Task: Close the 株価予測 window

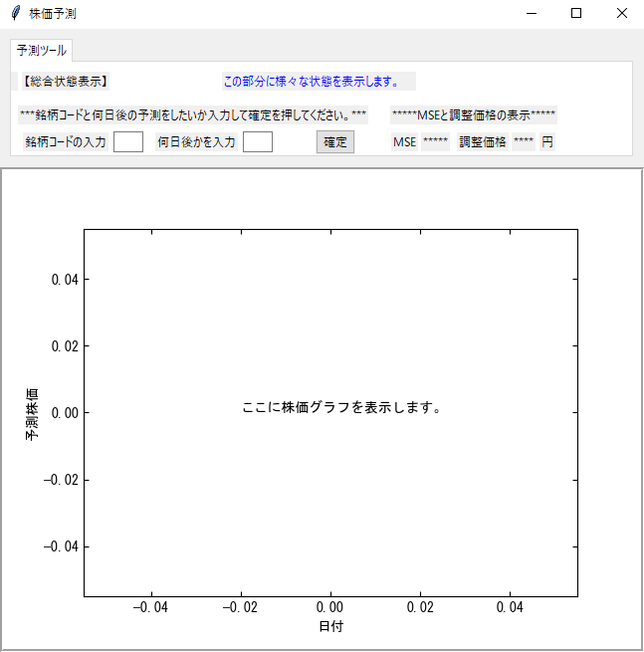Action: tap(621, 13)
